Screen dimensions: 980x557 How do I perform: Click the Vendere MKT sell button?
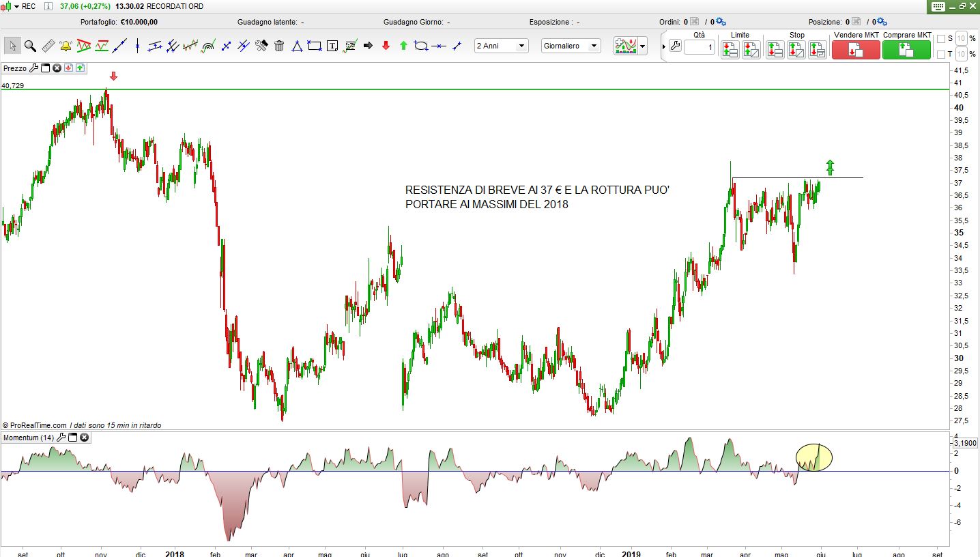856,50
